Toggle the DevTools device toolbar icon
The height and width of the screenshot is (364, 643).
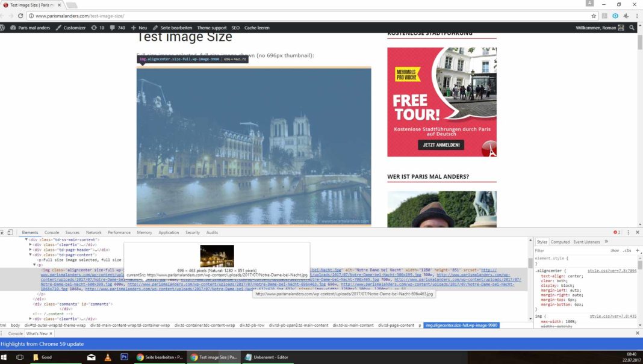10,232
